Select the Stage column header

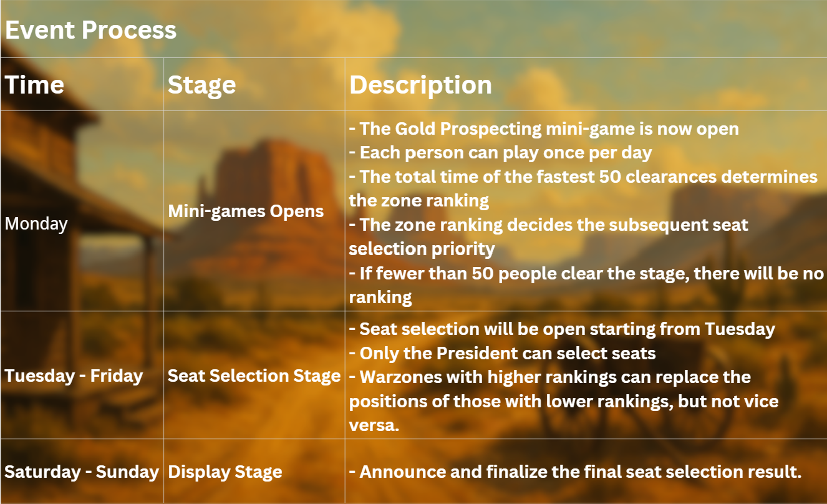pos(201,85)
